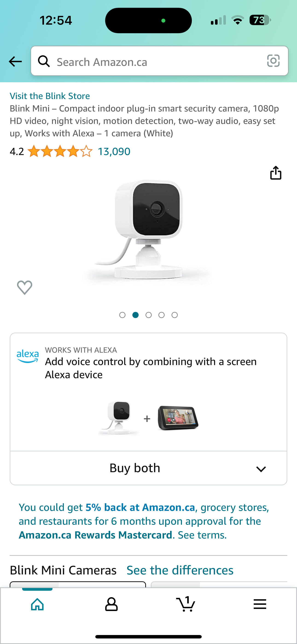Tap the back arrow icon
The image size is (297, 644).
pos(15,61)
